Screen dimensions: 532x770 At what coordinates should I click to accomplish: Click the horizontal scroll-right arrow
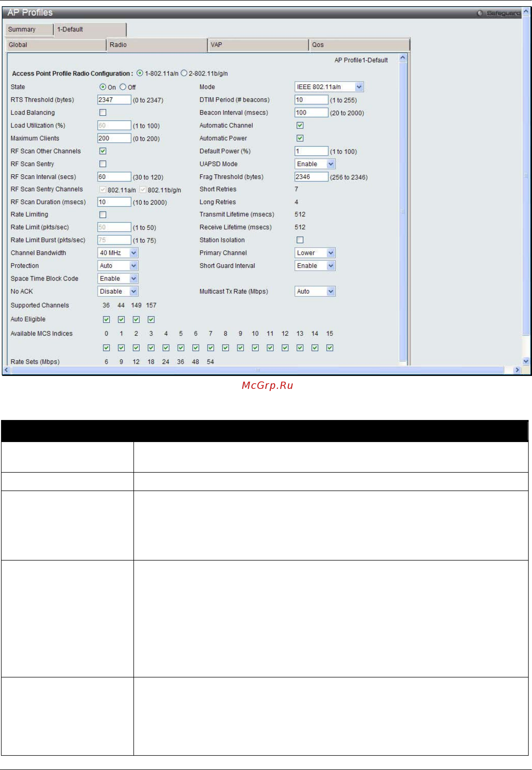tap(517, 370)
